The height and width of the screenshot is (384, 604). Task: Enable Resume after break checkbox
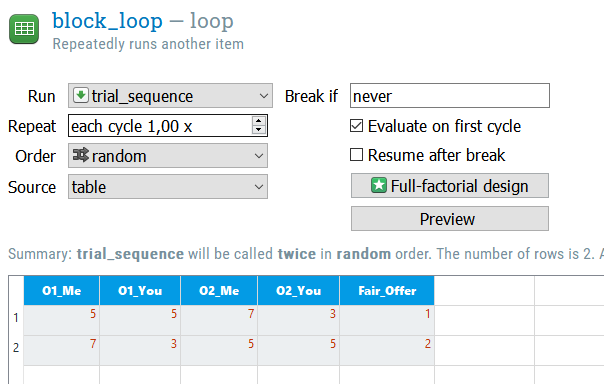pyautogui.click(x=356, y=154)
